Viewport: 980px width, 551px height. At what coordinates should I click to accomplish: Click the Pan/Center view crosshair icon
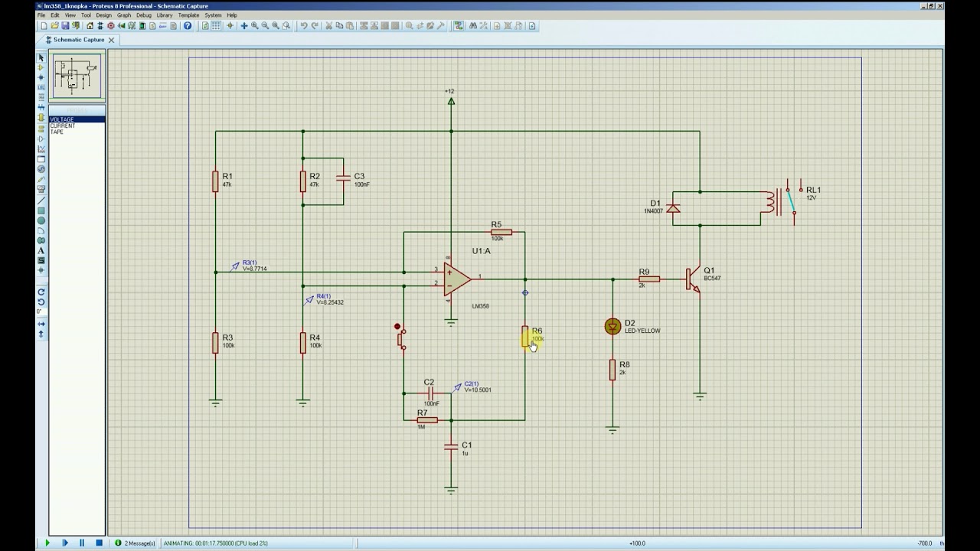coord(243,25)
